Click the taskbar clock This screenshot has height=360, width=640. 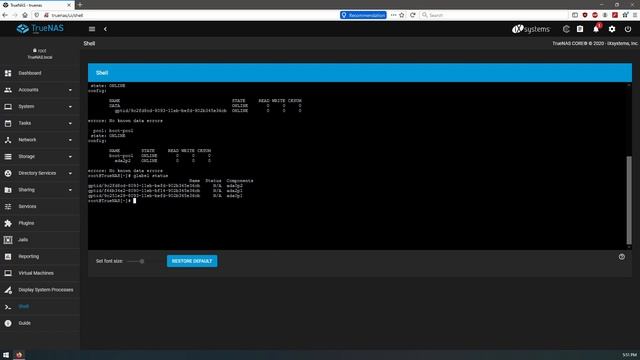tap(629, 355)
